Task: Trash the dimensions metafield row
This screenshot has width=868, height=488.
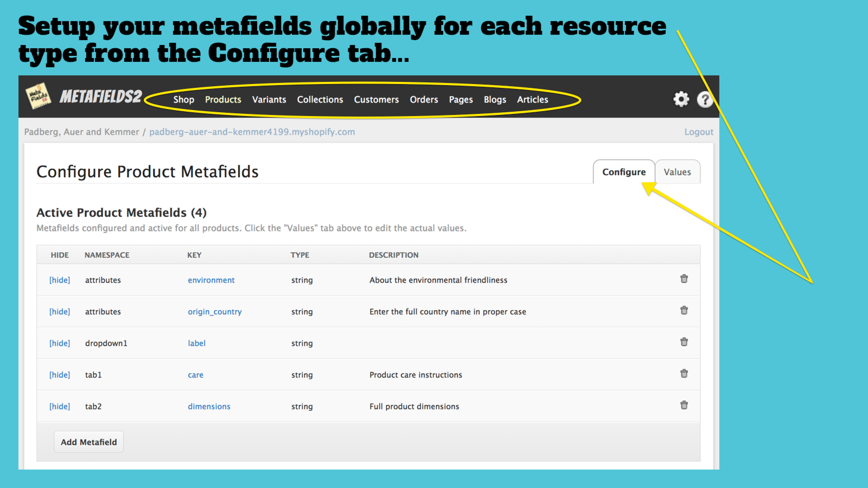Action: click(x=684, y=405)
